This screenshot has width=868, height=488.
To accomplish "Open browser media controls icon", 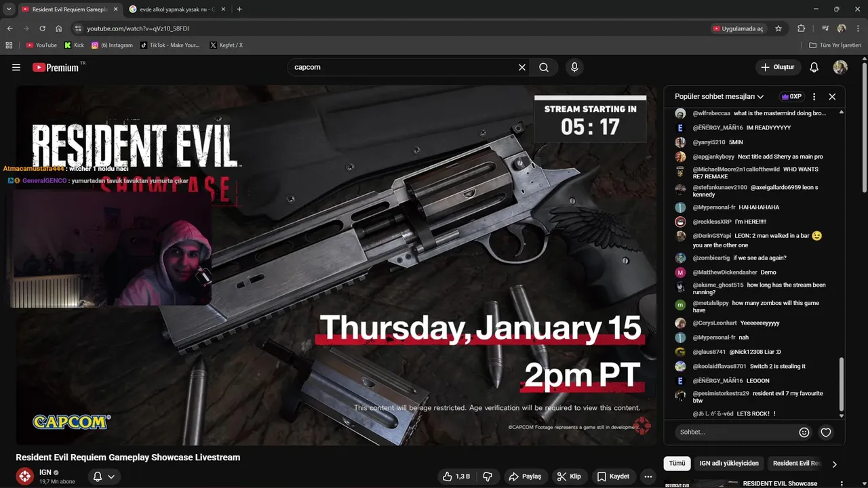I will (825, 28).
